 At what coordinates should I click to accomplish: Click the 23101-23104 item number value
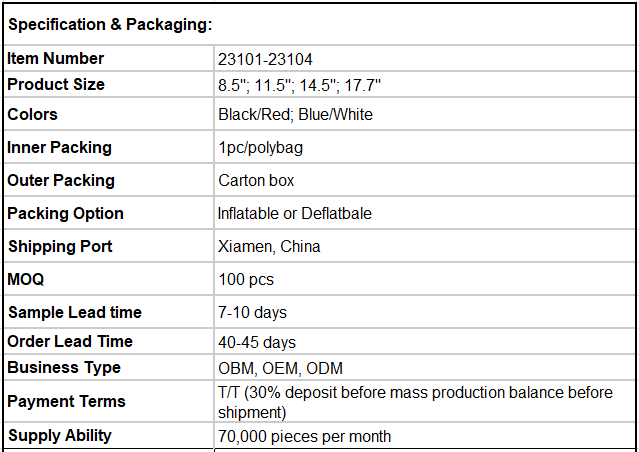tap(265, 60)
